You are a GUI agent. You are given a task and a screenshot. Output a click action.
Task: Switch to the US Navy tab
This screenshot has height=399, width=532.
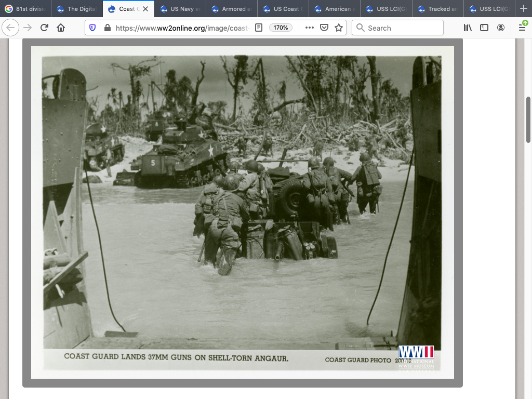point(180,9)
